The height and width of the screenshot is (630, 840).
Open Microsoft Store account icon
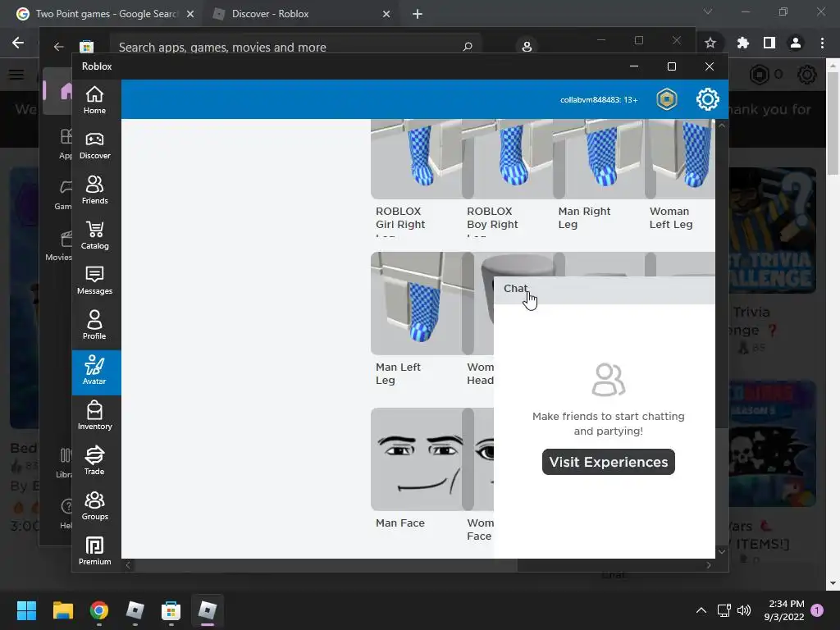click(527, 47)
